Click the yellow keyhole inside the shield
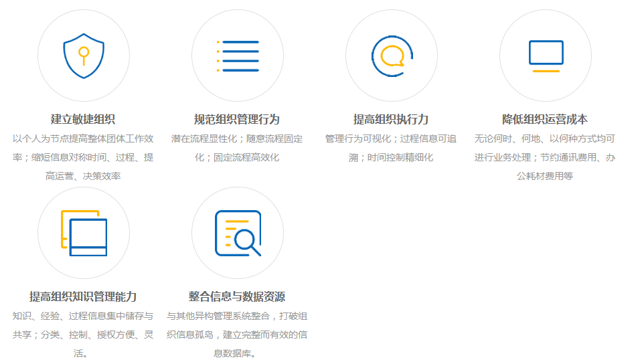642x364 pixels. click(83, 53)
